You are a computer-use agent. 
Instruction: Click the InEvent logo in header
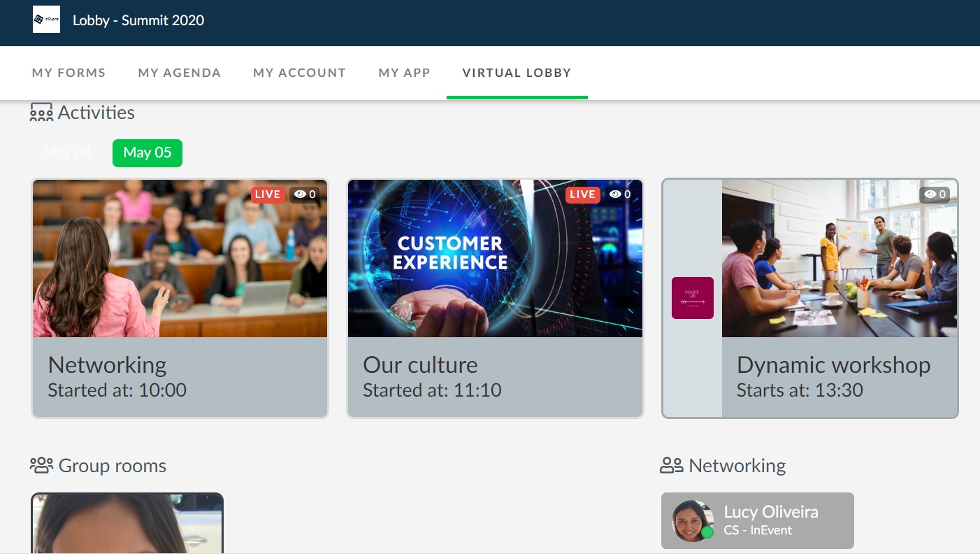[46, 20]
